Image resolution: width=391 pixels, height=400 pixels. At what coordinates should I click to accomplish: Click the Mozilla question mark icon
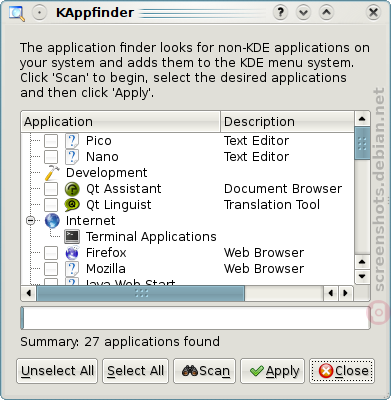click(x=72, y=269)
